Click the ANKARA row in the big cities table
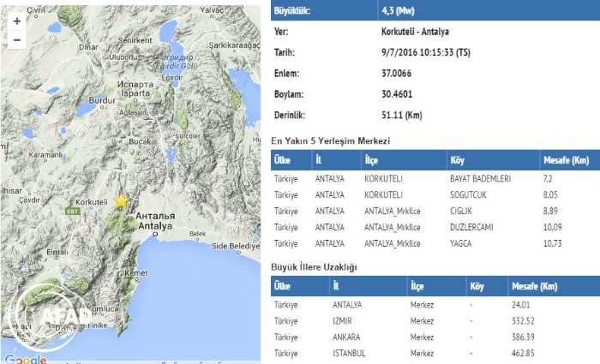The width and height of the screenshot is (600, 364). [x=435, y=337]
